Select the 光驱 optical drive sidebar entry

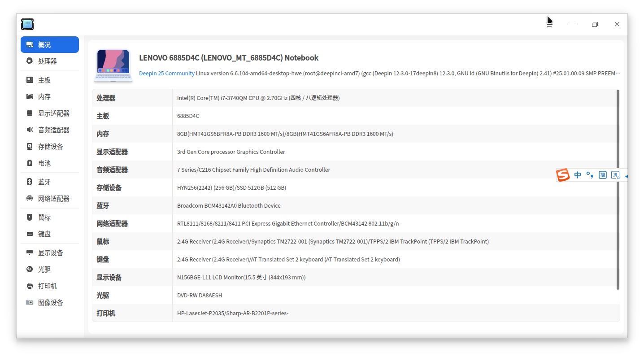[x=50, y=270]
